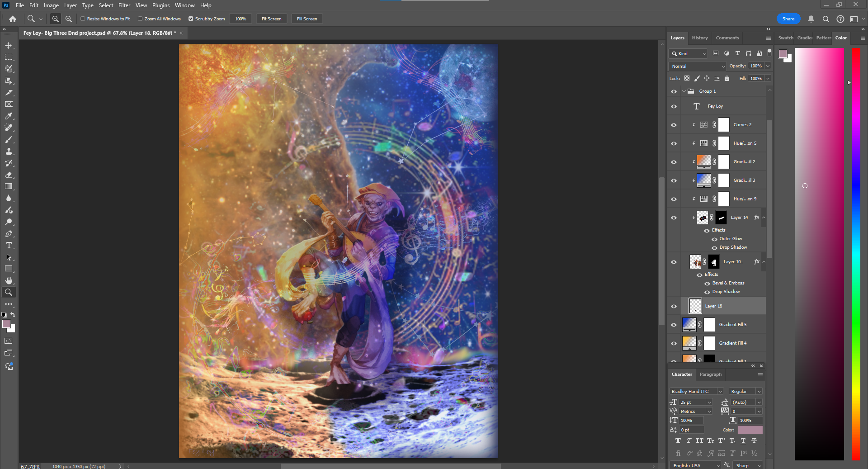Hide the Fey Loy text layer
This screenshot has height=469, width=868.
[674, 107]
